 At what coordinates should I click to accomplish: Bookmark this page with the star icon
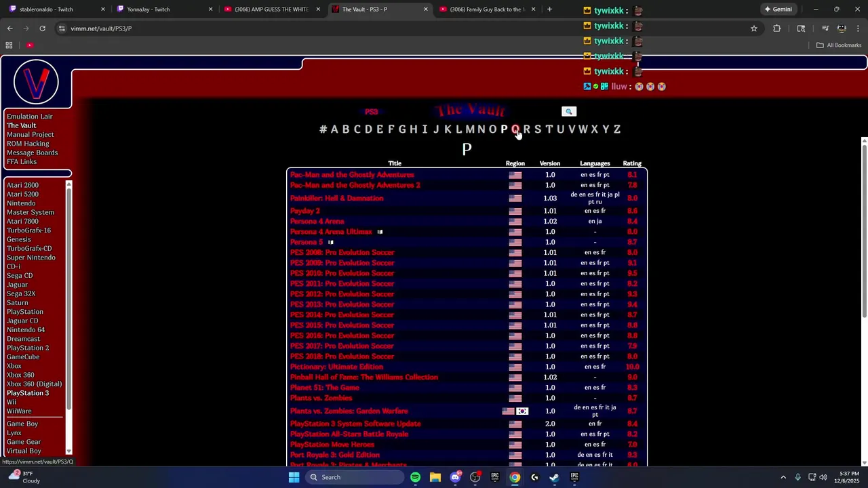(753, 28)
